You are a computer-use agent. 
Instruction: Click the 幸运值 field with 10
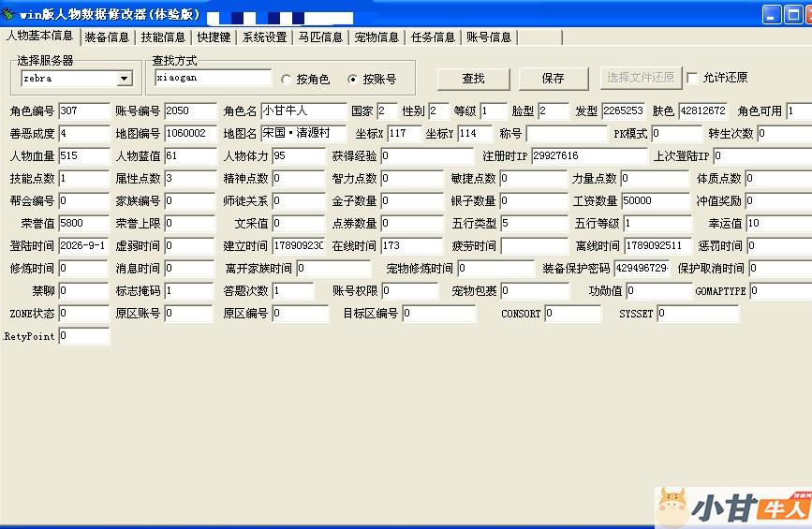779,224
